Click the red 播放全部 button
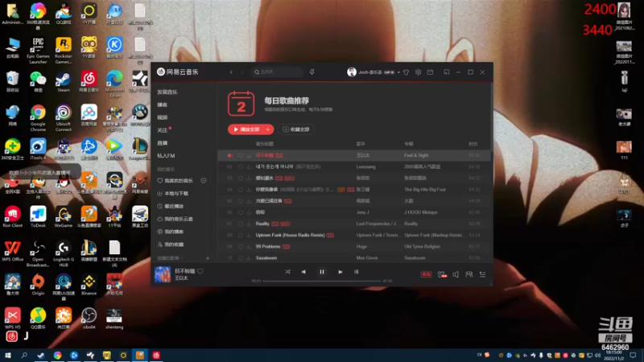644x362 pixels. pyautogui.click(x=246, y=130)
